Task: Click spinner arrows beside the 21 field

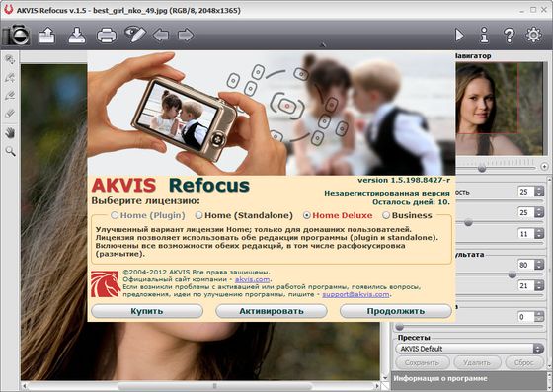Action: [539, 286]
